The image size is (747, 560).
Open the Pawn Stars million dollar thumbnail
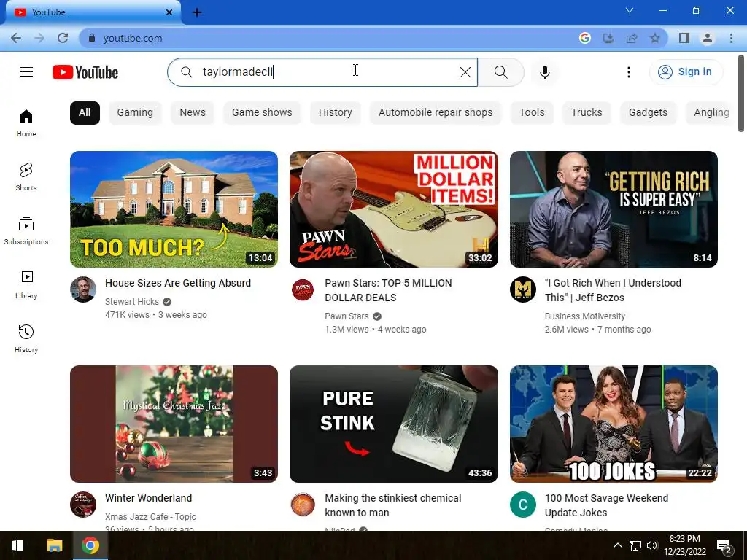pos(393,209)
